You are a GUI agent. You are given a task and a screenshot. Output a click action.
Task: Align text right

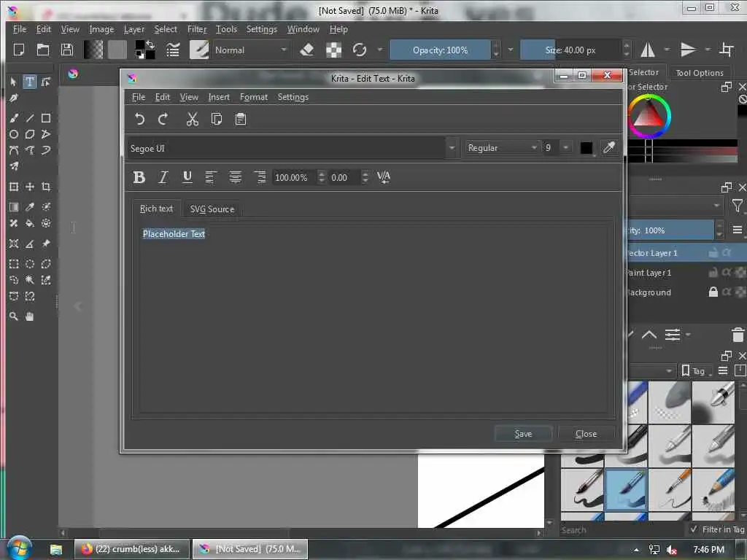click(x=260, y=177)
